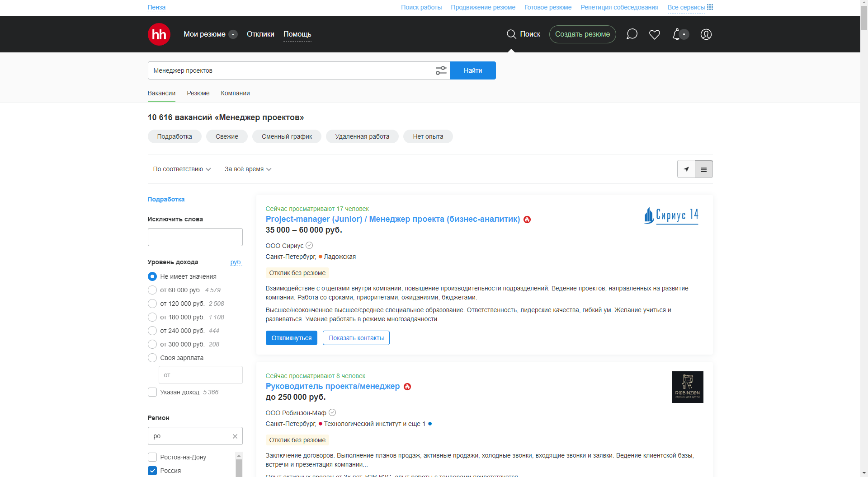Click 'Создать резюме' button

click(x=582, y=34)
